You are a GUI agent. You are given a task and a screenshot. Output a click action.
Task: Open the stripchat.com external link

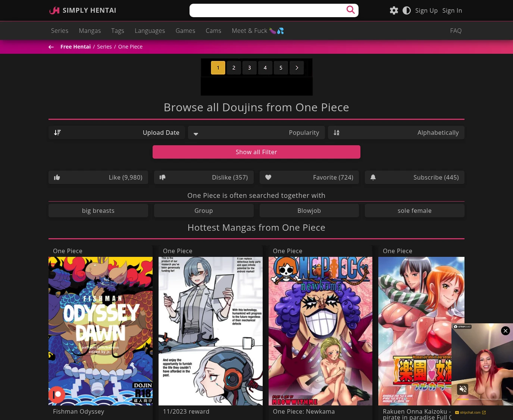point(470,413)
